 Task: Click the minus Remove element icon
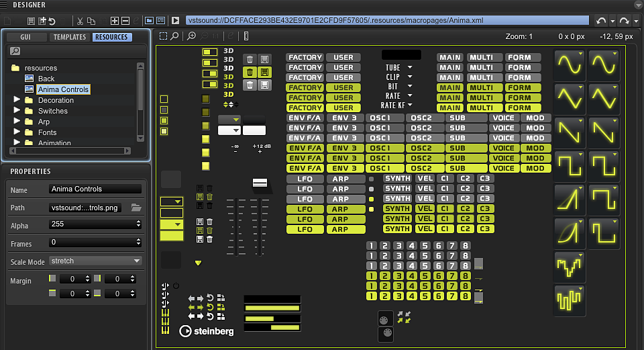(x=125, y=21)
